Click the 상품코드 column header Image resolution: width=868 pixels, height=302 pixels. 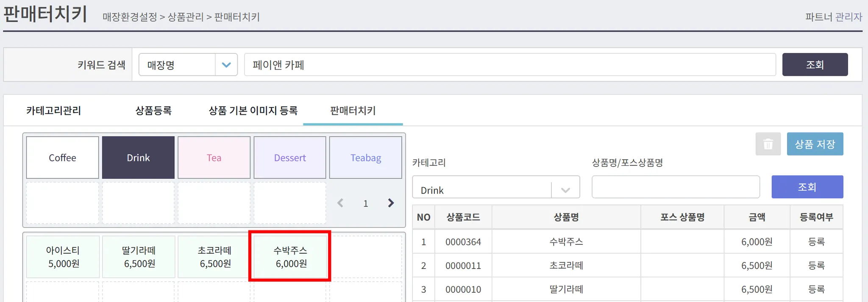point(463,217)
